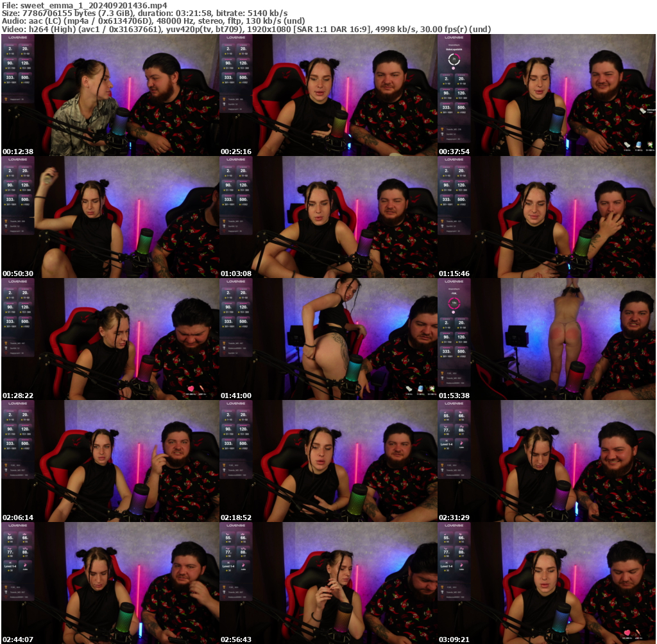
Task: Select the thumbnail at 01:03:08
Action: click(x=328, y=216)
